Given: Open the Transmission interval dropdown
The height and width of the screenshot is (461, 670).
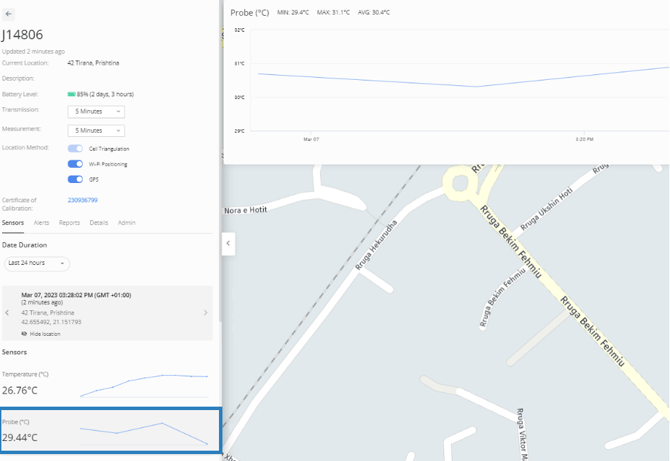Looking at the screenshot, I should point(96,112).
